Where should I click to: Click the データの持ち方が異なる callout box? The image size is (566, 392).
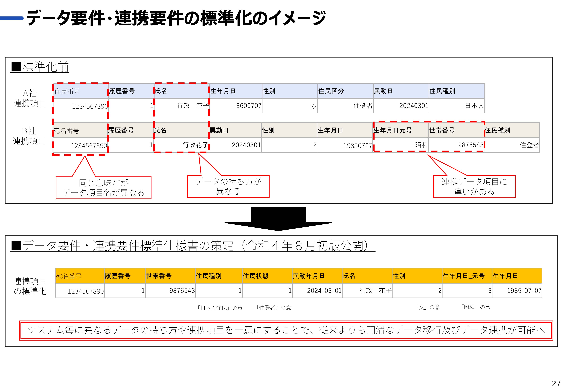(x=228, y=186)
